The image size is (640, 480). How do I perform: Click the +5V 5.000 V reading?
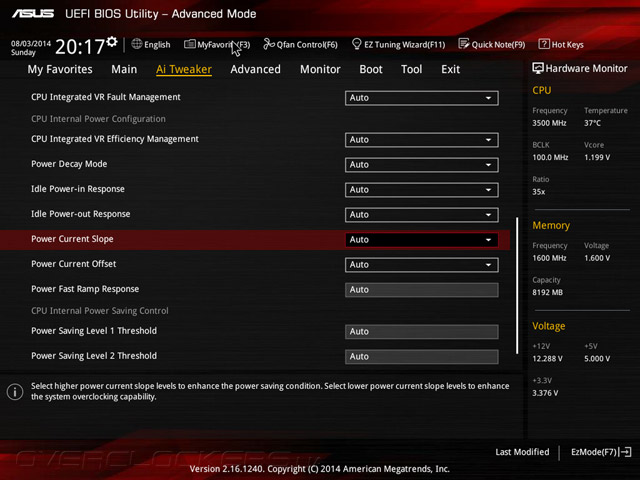click(x=597, y=358)
